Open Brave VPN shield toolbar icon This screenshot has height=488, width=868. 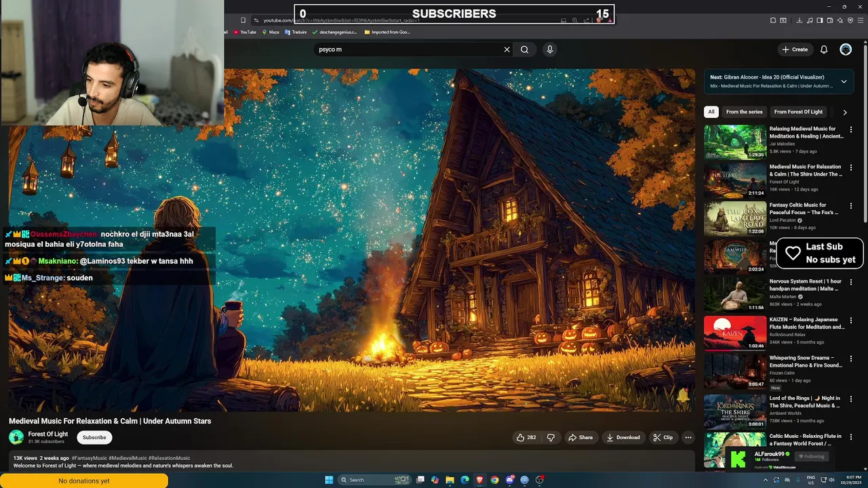(x=850, y=20)
